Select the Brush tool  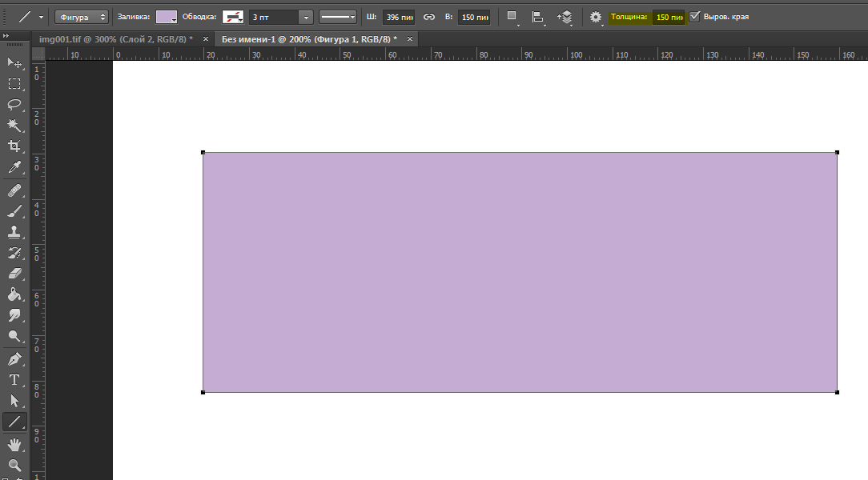14,211
